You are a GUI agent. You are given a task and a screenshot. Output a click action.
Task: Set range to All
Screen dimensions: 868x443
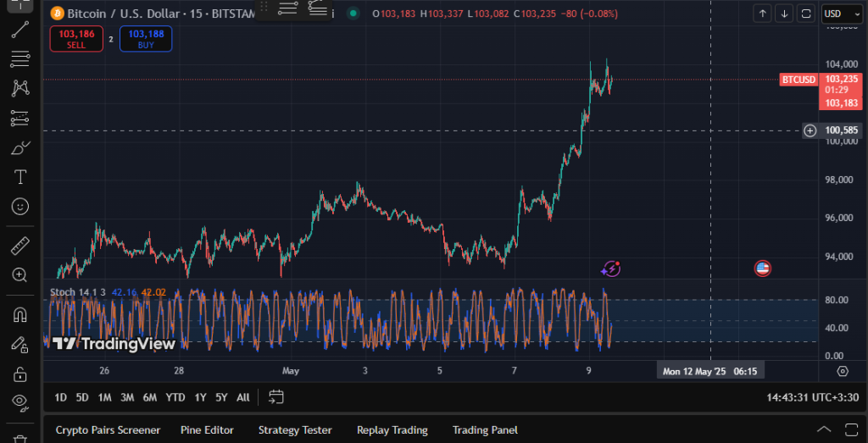(x=243, y=397)
